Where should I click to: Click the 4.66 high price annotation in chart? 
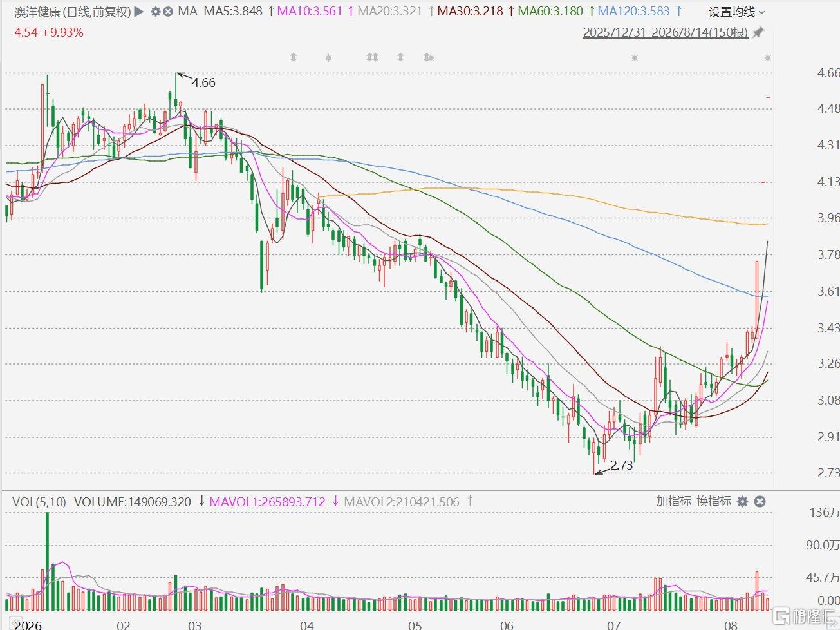pos(203,82)
